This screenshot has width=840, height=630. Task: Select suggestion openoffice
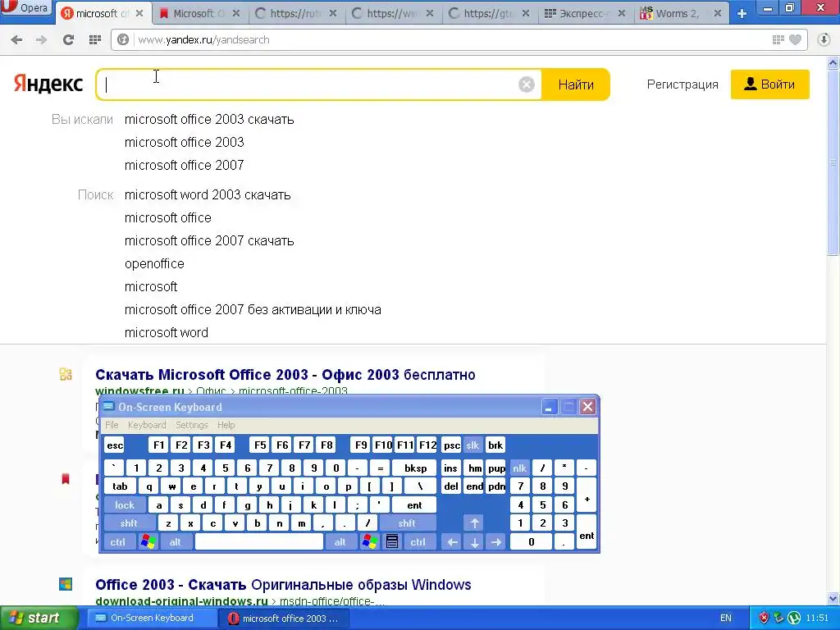(154, 263)
